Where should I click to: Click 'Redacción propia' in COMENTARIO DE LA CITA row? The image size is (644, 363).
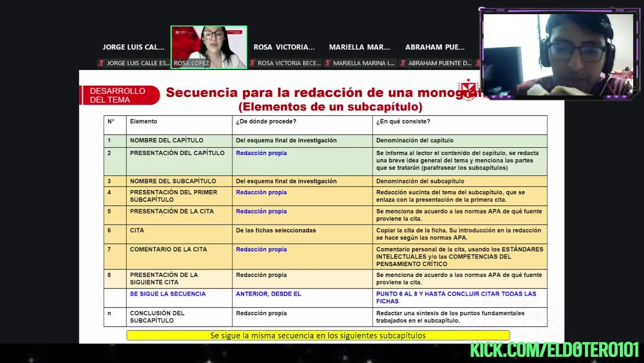pos(261,250)
